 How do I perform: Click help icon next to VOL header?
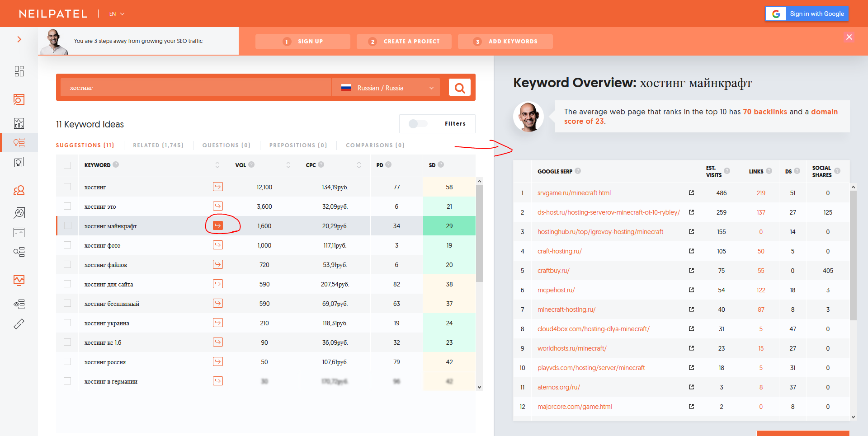251,164
